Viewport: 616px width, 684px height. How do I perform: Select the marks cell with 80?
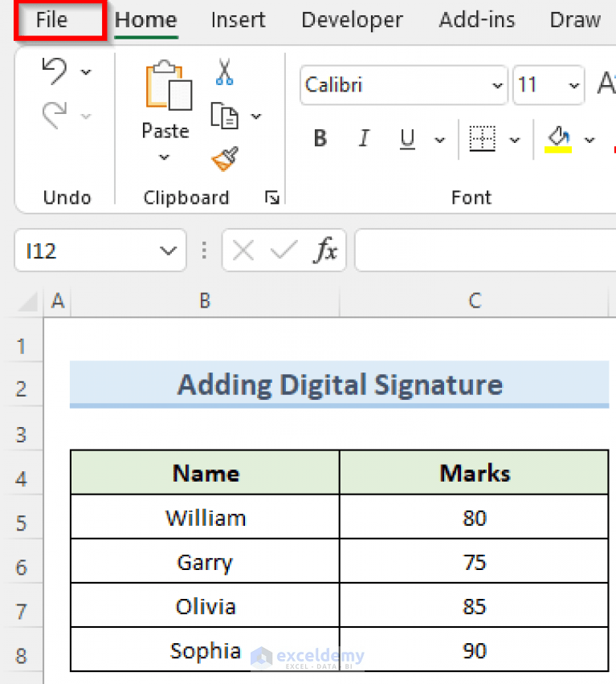tap(474, 517)
